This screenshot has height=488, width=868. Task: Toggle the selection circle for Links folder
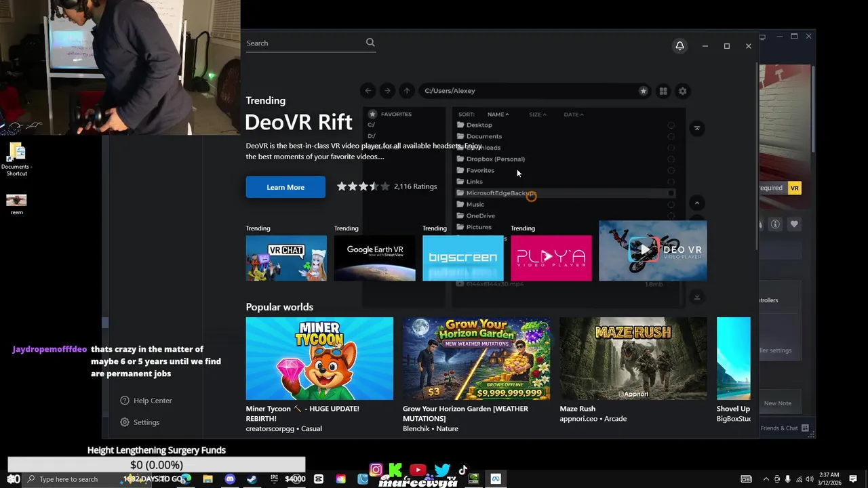click(671, 182)
